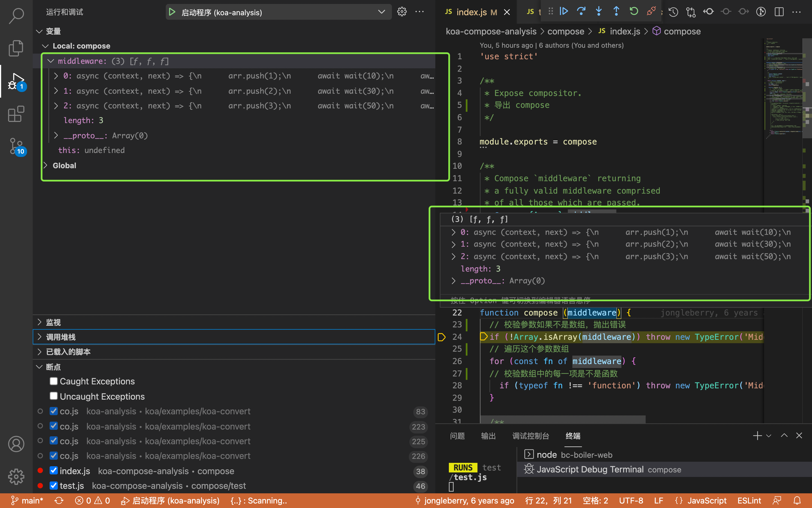Switch to the 输出 output tab

(x=488, y=436)
